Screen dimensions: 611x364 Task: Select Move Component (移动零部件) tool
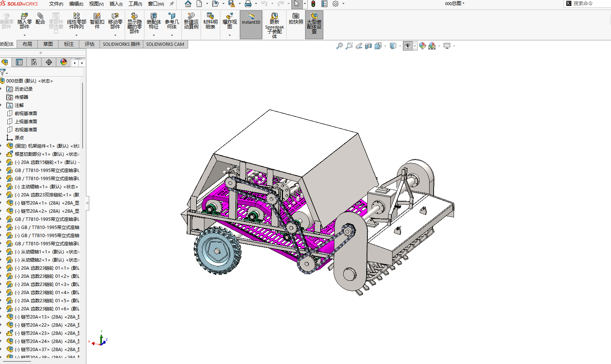(115, 21)
